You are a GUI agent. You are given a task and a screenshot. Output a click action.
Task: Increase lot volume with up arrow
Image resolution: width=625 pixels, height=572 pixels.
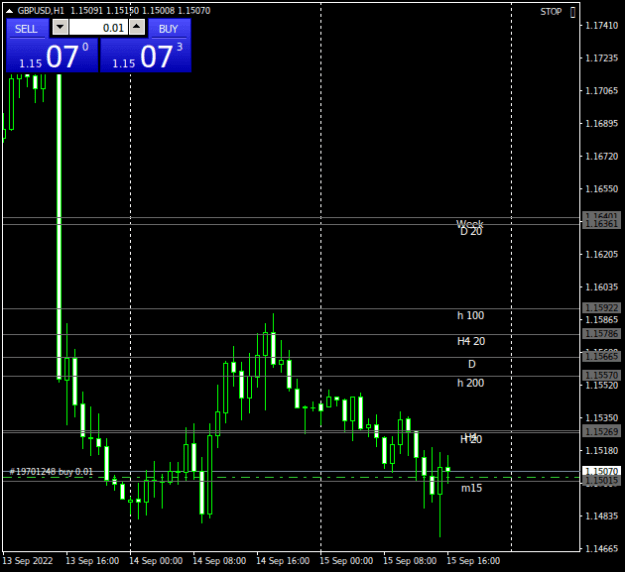[x=137, y=28]
